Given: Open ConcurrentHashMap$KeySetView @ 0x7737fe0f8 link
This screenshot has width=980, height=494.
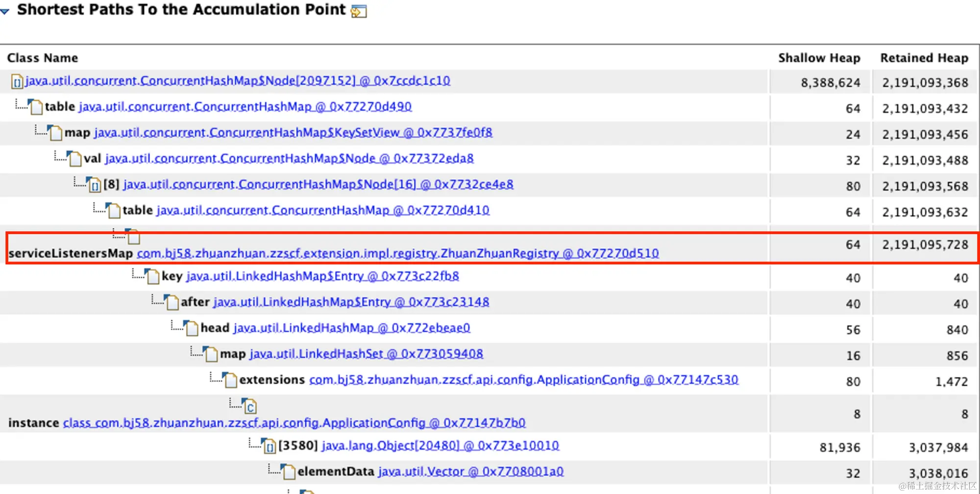Looking at the screenshot, I should pos(293,133).
